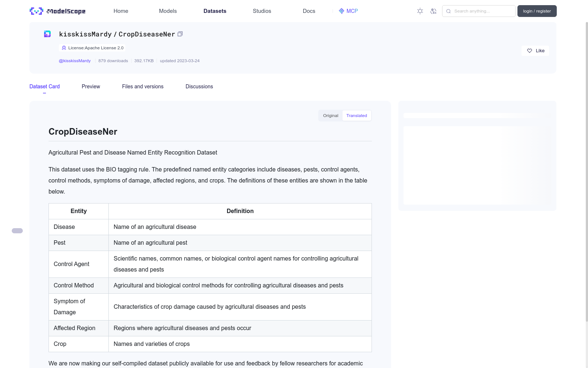Click the Entity column header
Viewport: 588px width, 368px height.
click(79, 211)
